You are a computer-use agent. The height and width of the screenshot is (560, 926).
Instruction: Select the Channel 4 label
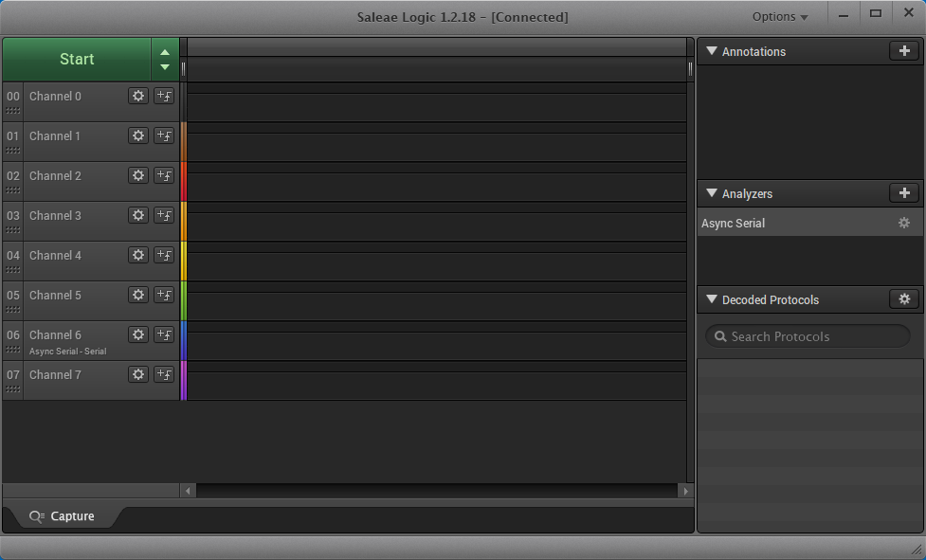(55, 256)
